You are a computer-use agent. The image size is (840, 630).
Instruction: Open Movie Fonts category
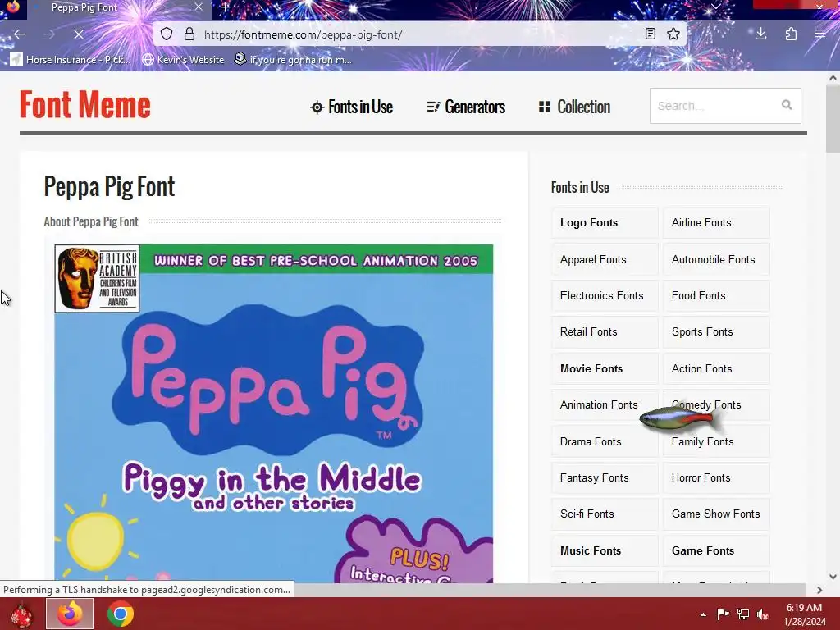point(605,368)
